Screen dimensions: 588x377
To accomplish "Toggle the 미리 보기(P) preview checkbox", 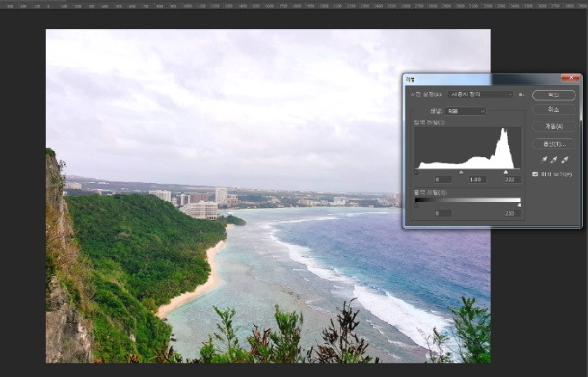I will pos(535,175).
